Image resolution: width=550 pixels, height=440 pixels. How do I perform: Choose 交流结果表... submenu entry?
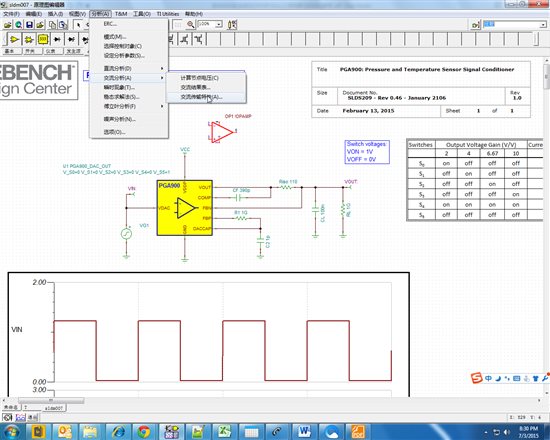click(206, 87)
